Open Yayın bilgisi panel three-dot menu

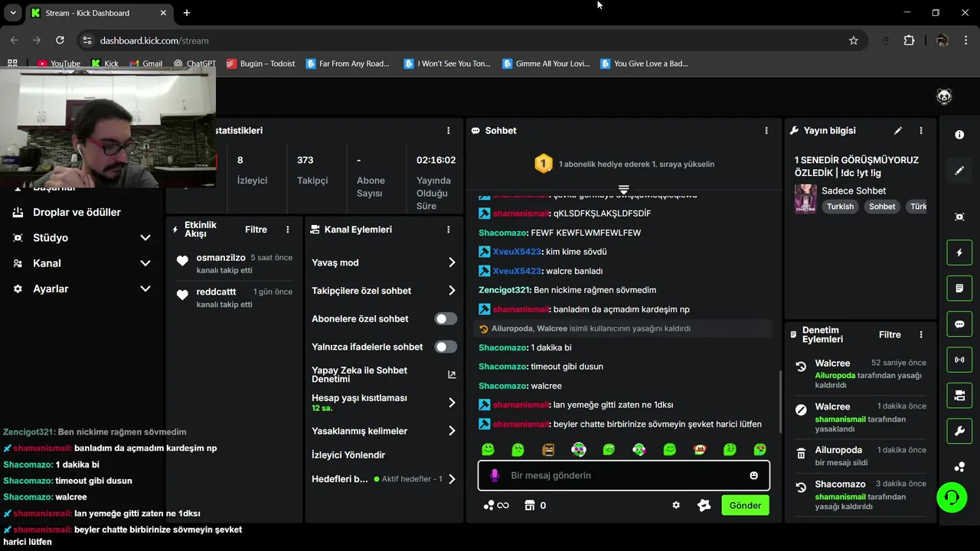(921, 131)
